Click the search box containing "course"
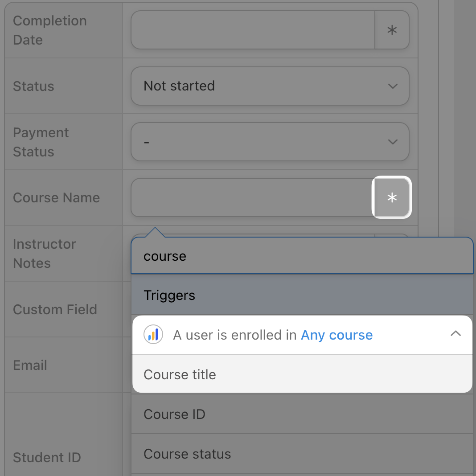476x476 pixels. (302, 256)
